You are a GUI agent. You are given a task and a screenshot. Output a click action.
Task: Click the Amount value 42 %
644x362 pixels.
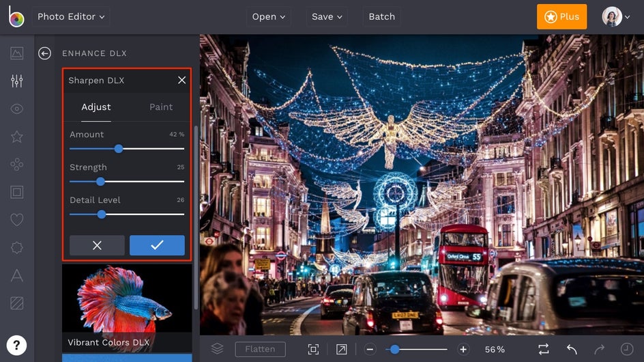pos(177,134)
